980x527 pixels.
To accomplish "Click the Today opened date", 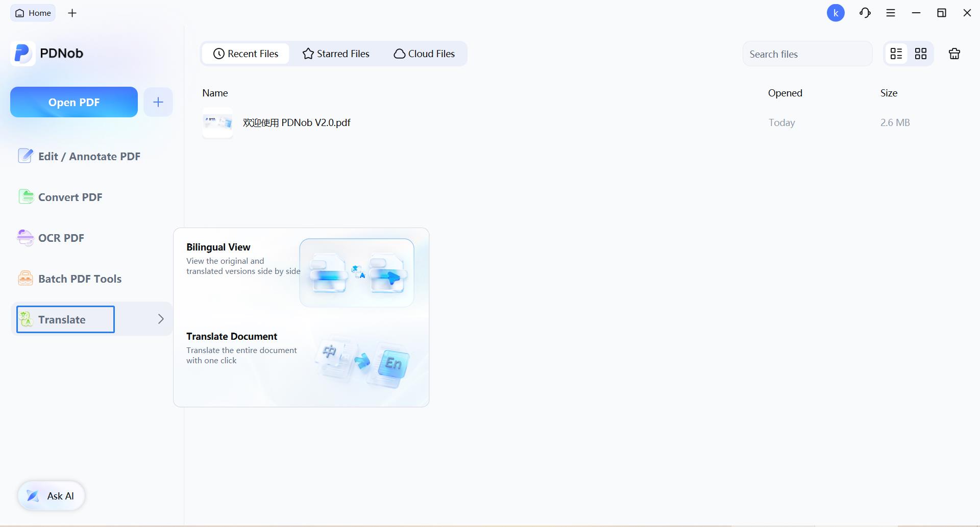I will pos(782,122).
